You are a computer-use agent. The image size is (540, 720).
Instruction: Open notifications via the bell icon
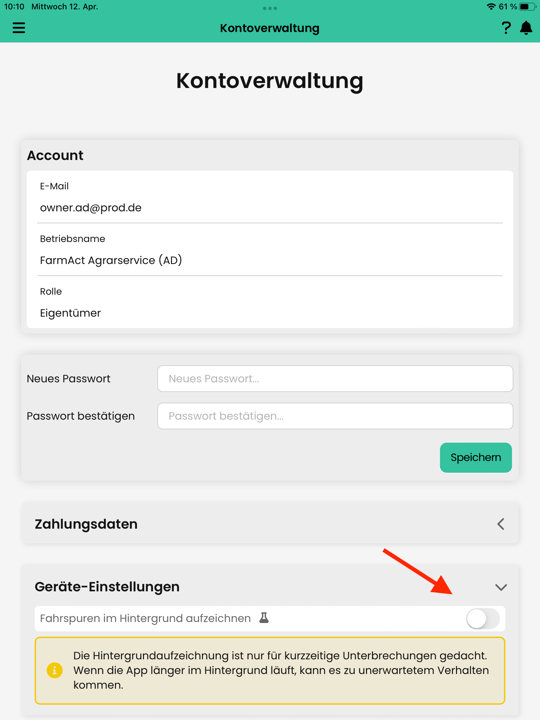(x=526, y=28)
